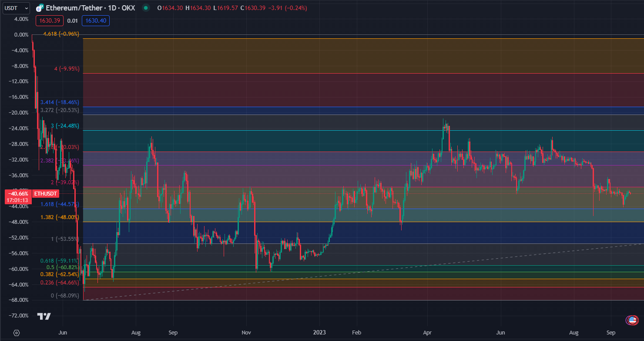Click the Ethereum/Tether pair logo icon

pyautogui.click(x=40, y=8)
